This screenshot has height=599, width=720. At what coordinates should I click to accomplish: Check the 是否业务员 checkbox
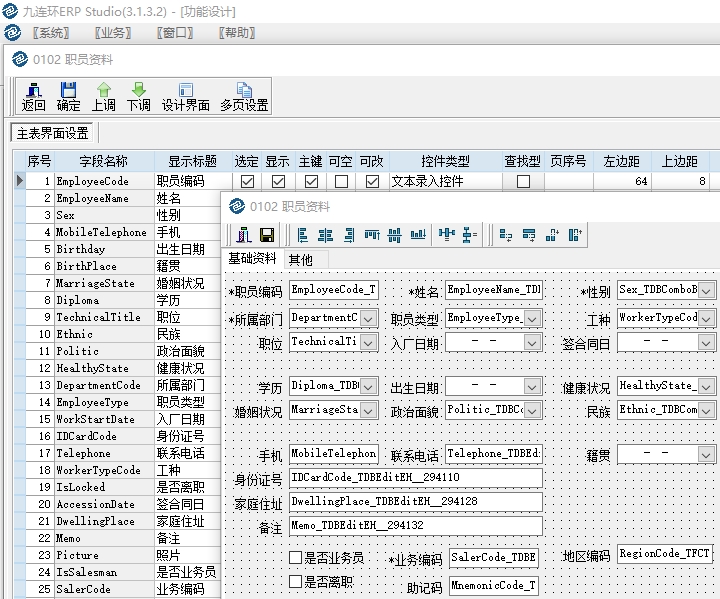click(296, 558)
